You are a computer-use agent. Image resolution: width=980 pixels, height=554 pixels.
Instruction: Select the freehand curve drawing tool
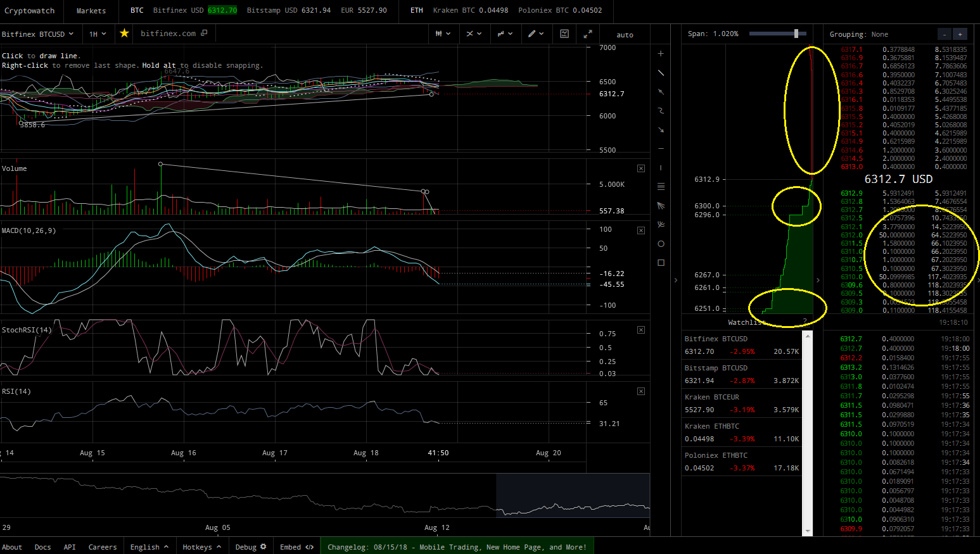point(661,111)
